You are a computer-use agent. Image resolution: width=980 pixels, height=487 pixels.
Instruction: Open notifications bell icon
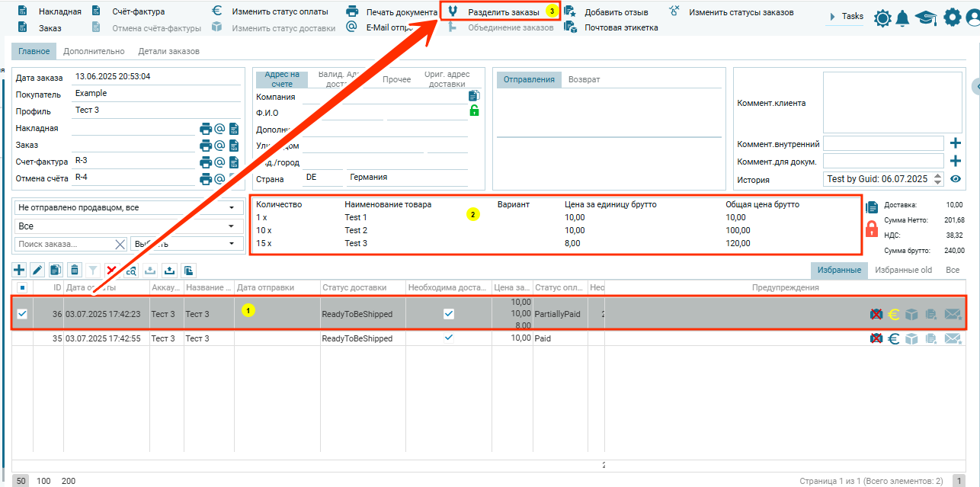point(903,18)
